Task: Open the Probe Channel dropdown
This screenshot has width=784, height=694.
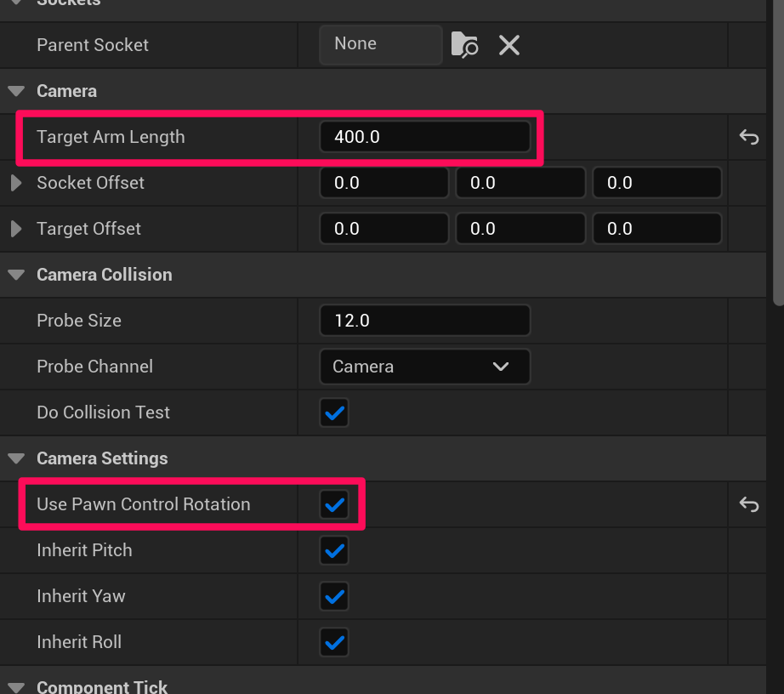Action: point(425,367)
